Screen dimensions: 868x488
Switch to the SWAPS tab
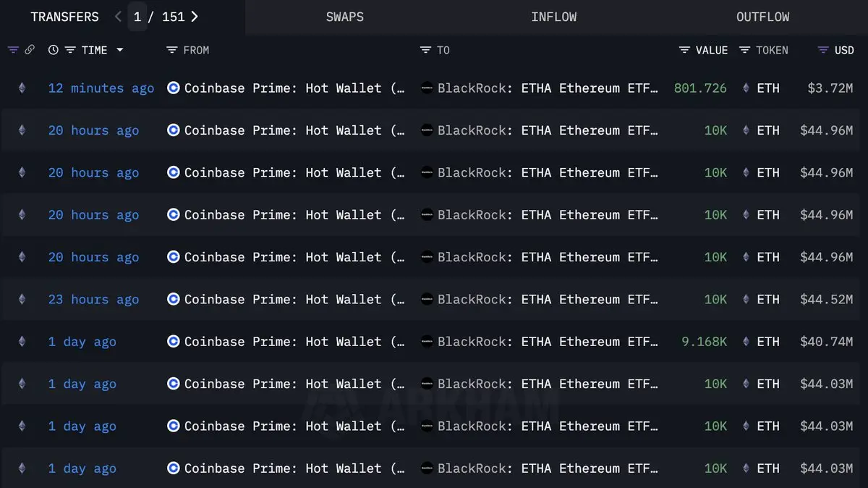coord(345,17)
